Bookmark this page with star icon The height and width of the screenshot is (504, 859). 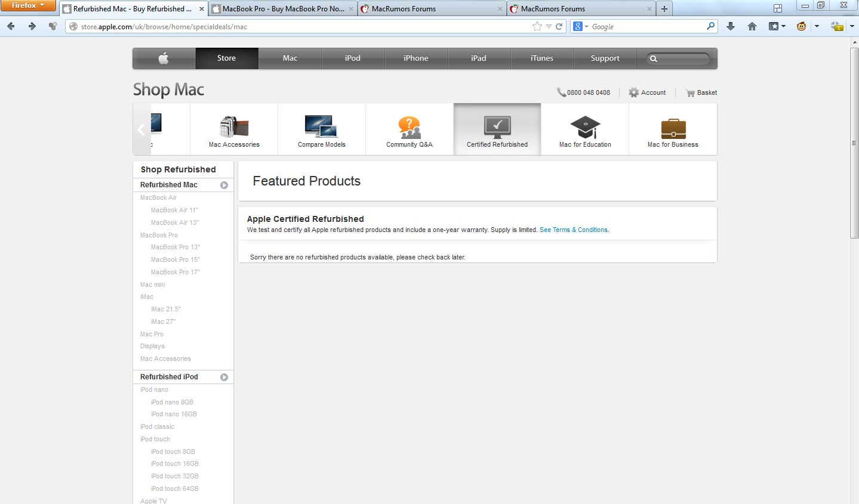(537, 26)
